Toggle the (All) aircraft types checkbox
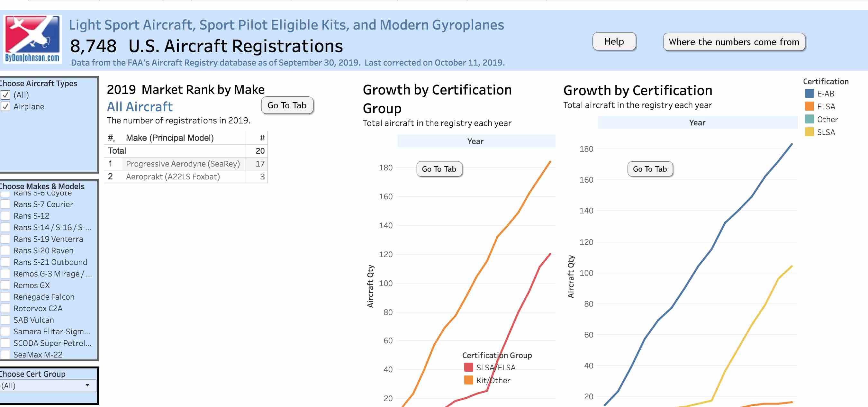The width and height of the screenshot is (868, 407). tap(6, 95)
